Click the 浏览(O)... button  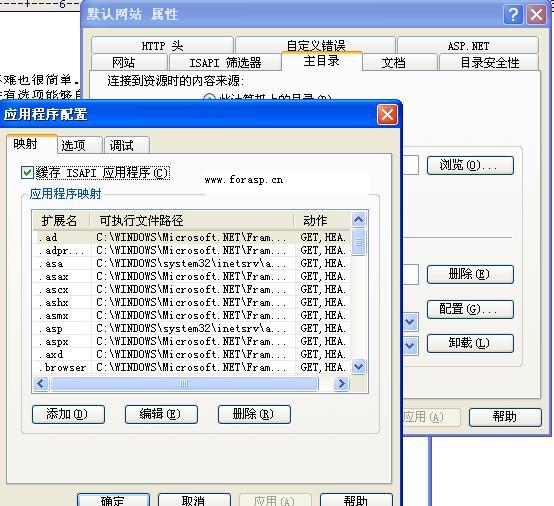click(470, 165)
